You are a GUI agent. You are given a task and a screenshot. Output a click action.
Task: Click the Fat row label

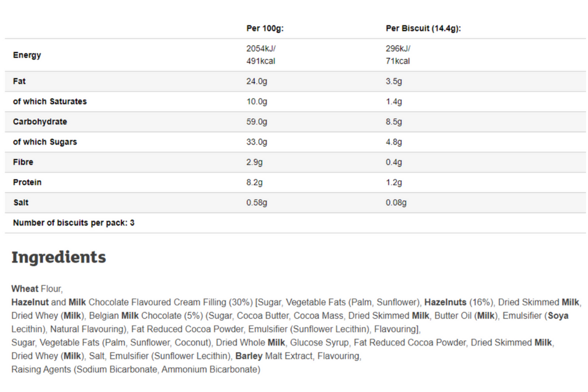tap(19, 81)
